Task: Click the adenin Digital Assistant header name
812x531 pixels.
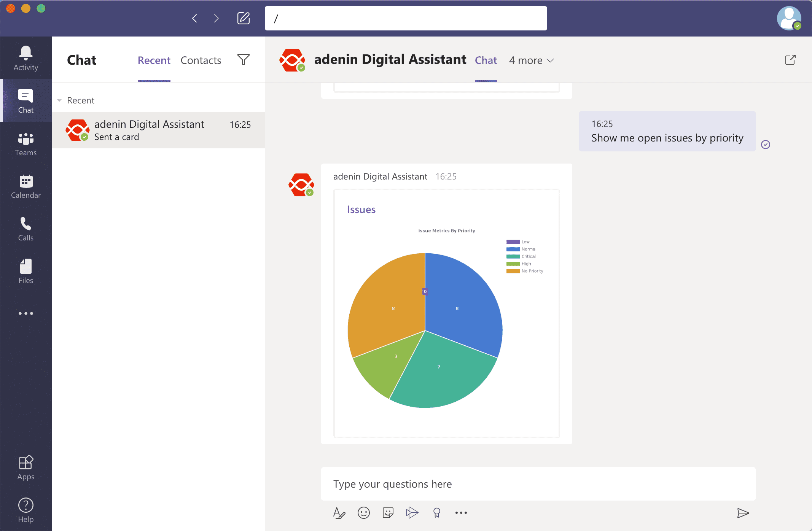Action: pyautogui.click(x=390, y=60)
